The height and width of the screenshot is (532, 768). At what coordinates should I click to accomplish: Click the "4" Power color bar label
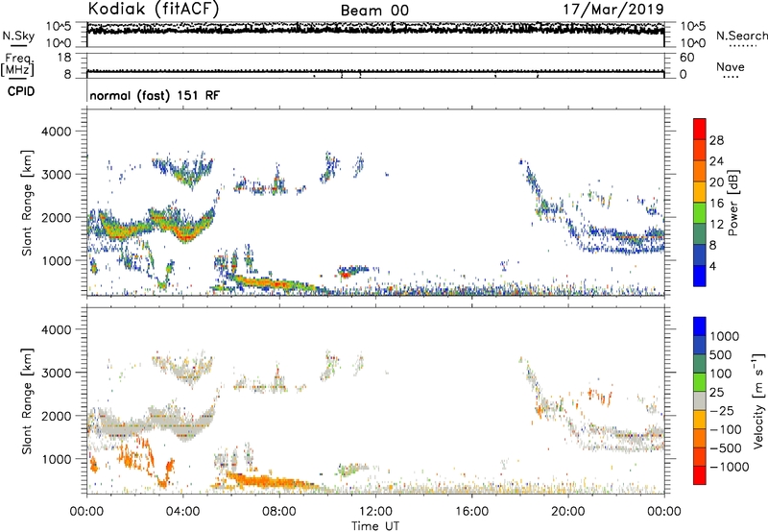(x=712, y=266)
